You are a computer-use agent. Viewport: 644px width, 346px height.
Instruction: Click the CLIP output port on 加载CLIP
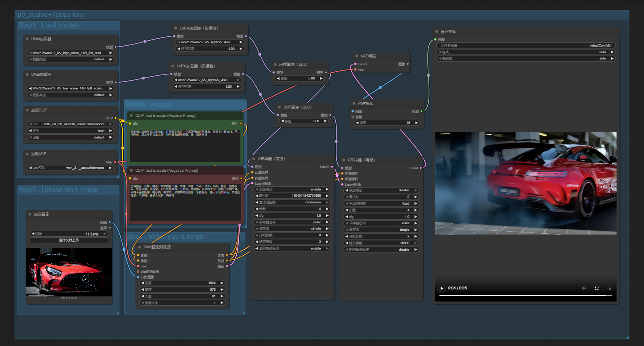pyautogui.click(x=116, y=118)
